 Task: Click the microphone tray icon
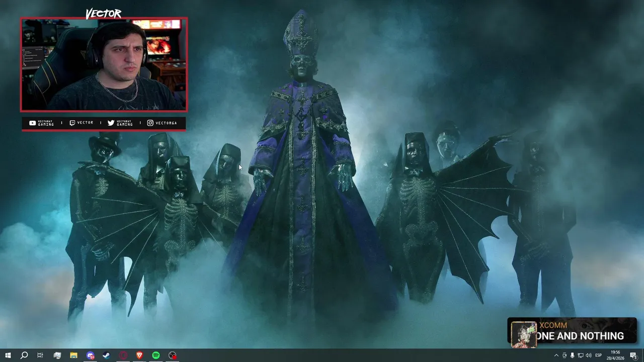[572, 355]
